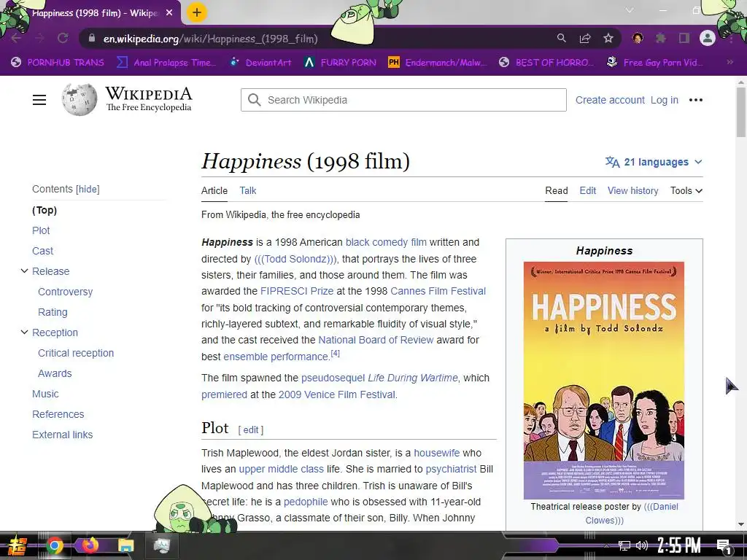The width and height of the screenshot is (747, 560).
Task: Jump to Controversy subsection
Action: click(x=65, y=292)
